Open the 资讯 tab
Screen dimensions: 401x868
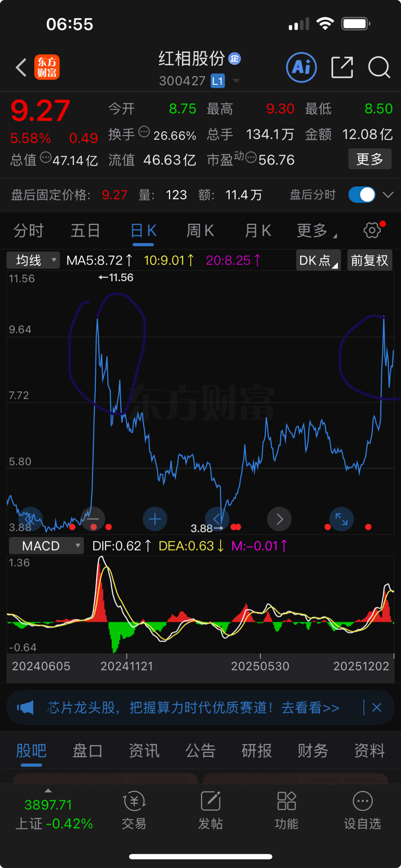point(144,751)
